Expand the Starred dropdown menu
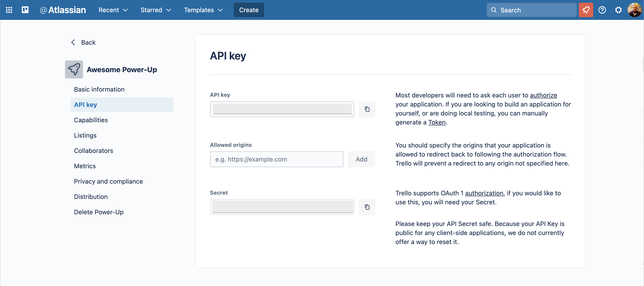The height and width of the screenshot is (286, 644). [x=156, y=10]
